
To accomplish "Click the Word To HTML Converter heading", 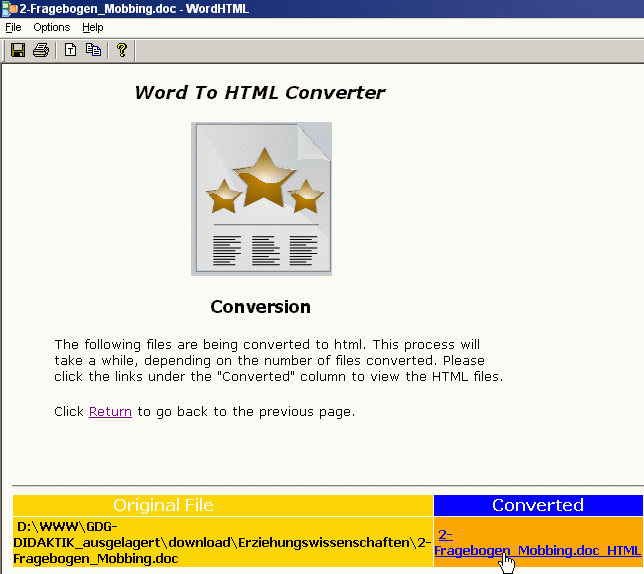I will pyautogui.click(x=259, y=93).
